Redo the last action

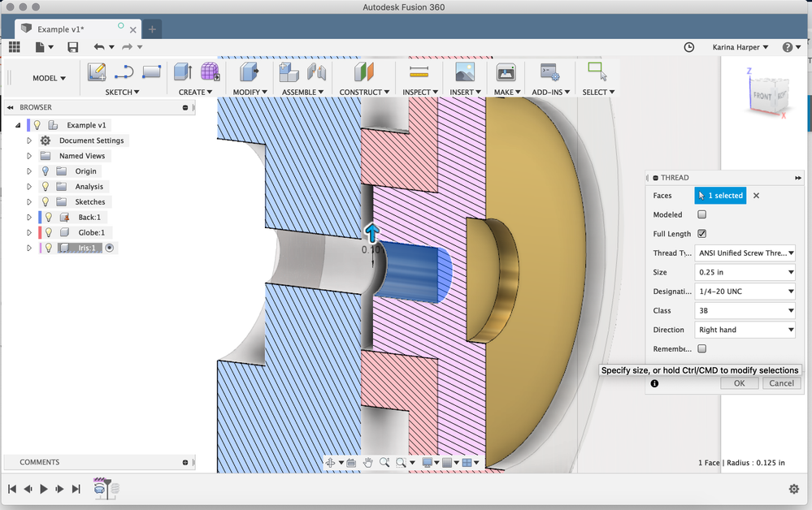coord(127,47)
